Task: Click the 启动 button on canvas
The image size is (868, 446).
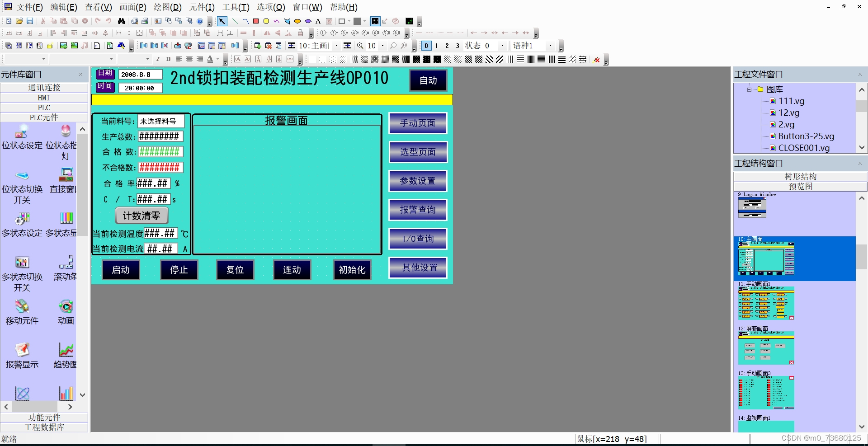Action: click(121, 270)
